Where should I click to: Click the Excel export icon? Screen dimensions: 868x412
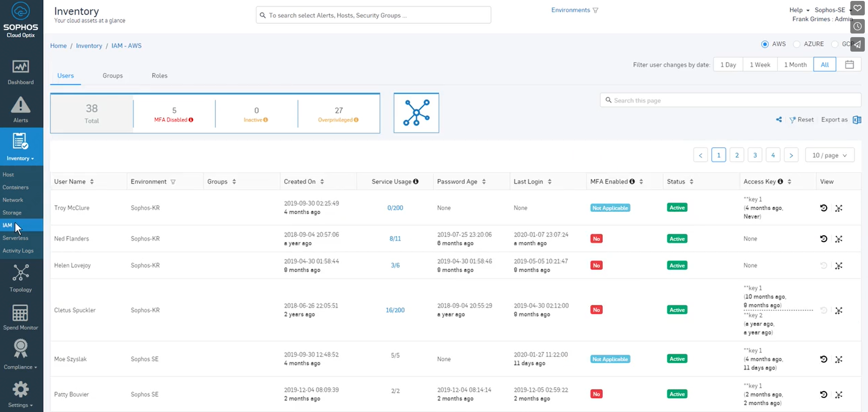coord(857,120)
